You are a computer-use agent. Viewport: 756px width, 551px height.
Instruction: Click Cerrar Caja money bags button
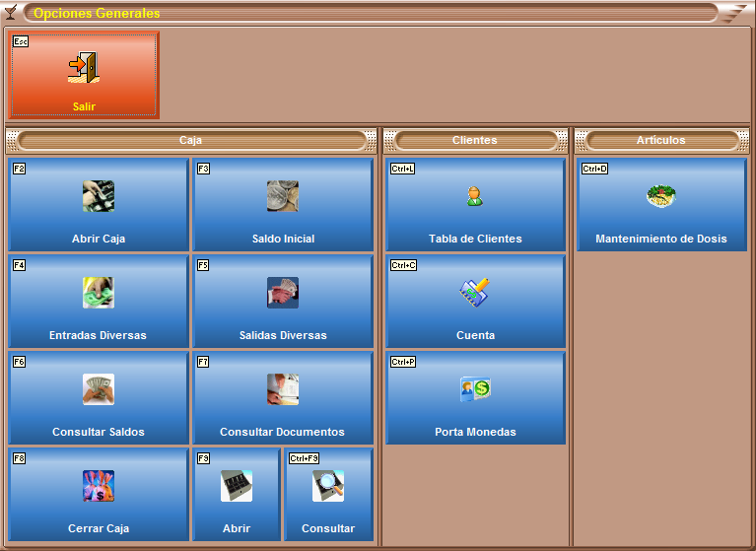pos(99,495)
